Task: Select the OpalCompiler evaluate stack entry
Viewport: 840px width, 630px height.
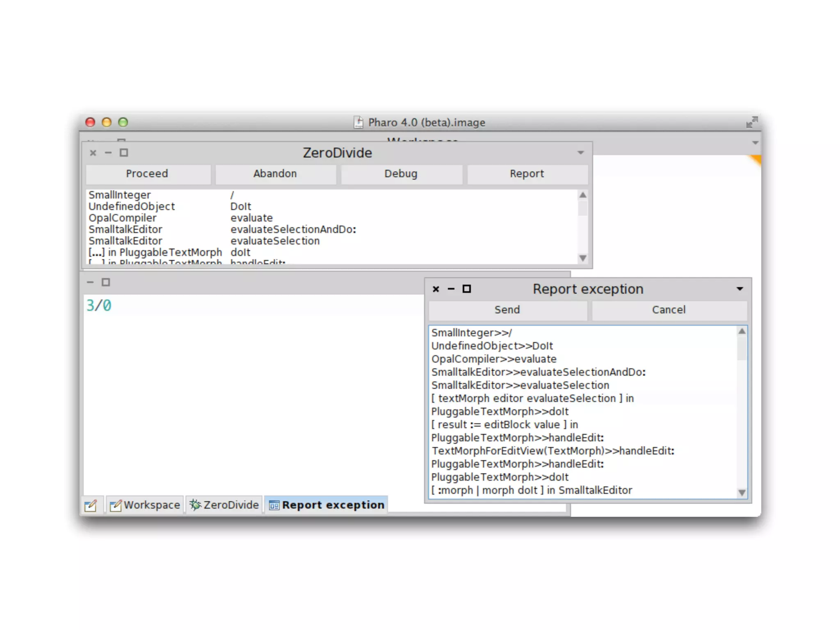Action: click(180, 218)
